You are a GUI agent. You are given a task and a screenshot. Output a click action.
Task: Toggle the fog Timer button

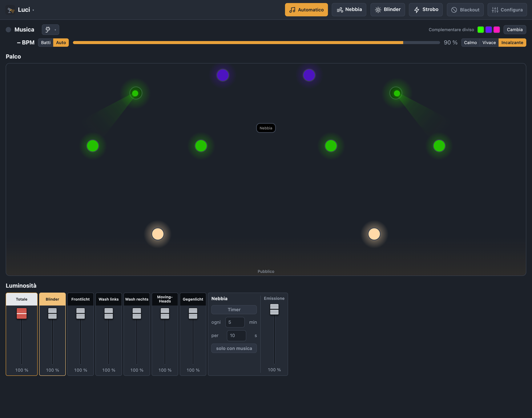click(x=234, y=310)
